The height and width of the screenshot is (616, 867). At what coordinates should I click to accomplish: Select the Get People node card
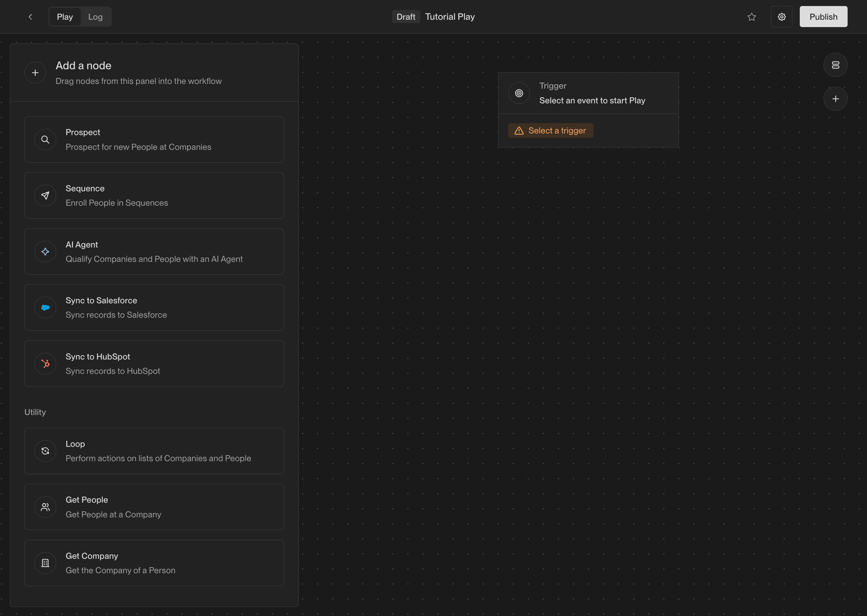pyautogui.click(x=154, y=507)
